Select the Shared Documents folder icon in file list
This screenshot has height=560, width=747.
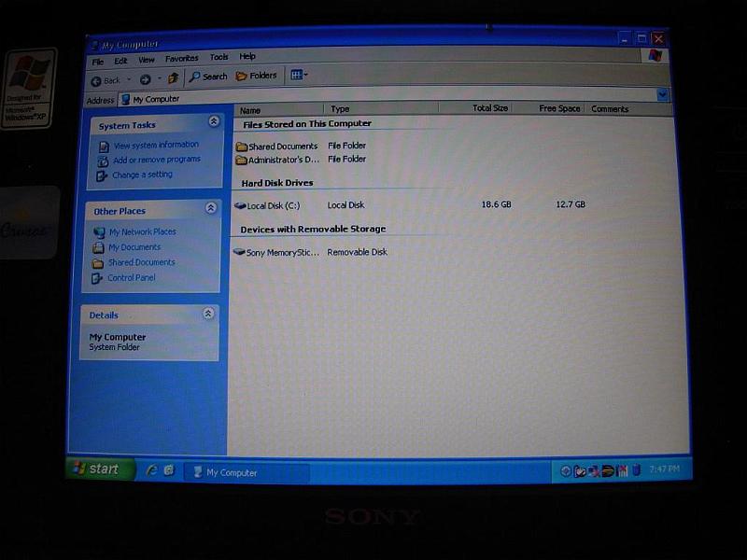pyautogui.click(x=242, y=147)
